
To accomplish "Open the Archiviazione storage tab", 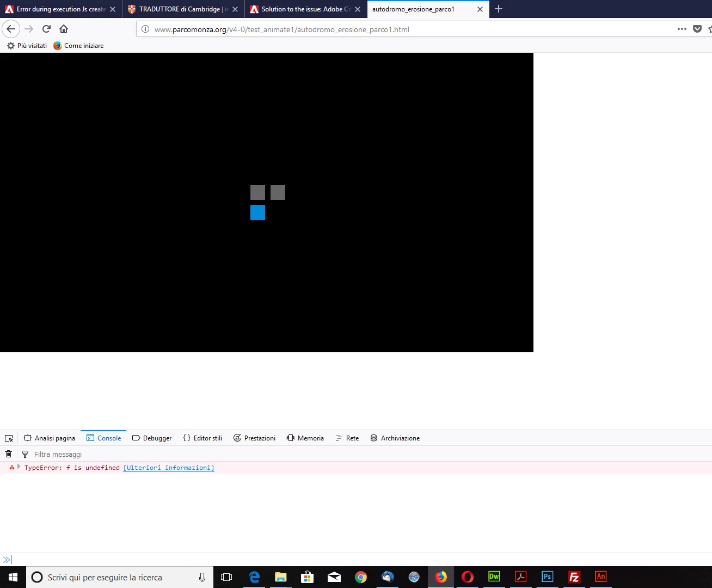I will 395,438.
